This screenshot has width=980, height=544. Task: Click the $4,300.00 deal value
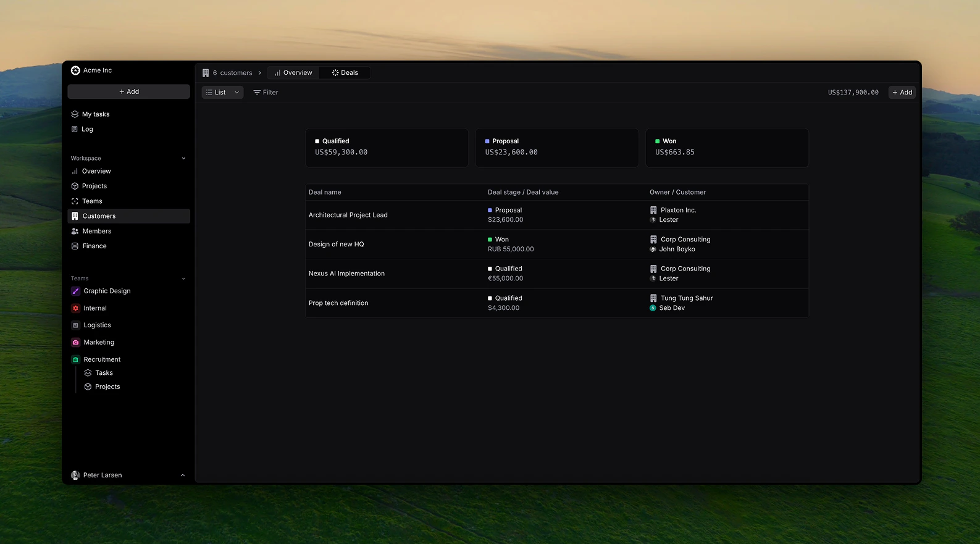click(503, 308)
